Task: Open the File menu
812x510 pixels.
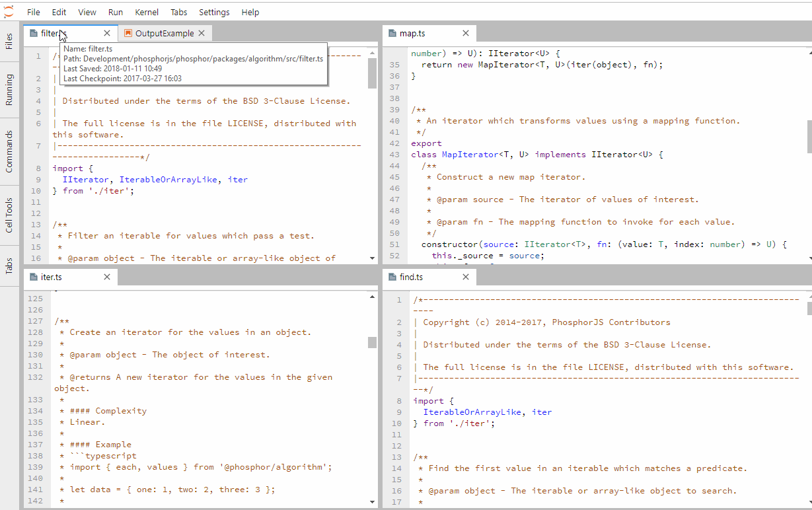Action: [33, 12]
